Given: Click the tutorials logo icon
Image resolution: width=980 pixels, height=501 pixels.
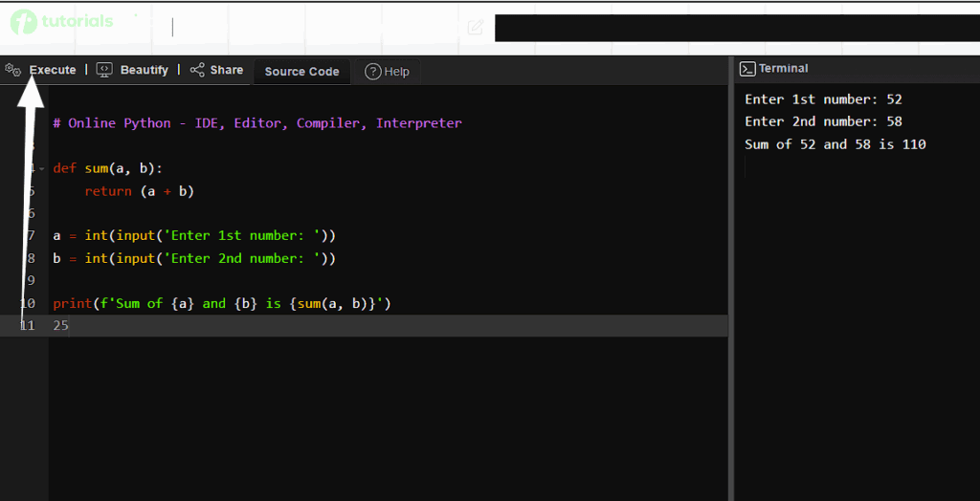Looking at the screenshot, I should [x=24, y=21].
